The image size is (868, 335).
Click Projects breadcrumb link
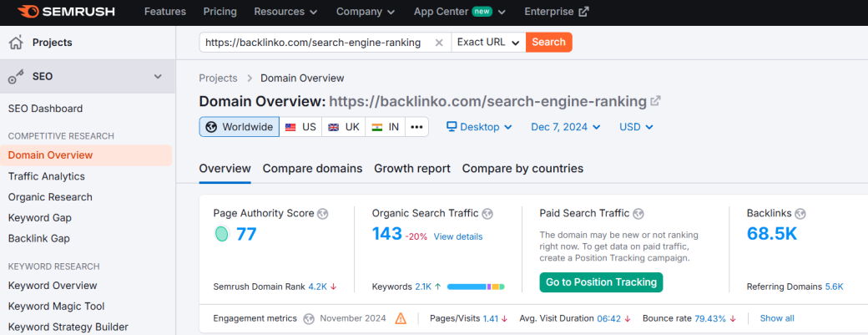(218, 78)
